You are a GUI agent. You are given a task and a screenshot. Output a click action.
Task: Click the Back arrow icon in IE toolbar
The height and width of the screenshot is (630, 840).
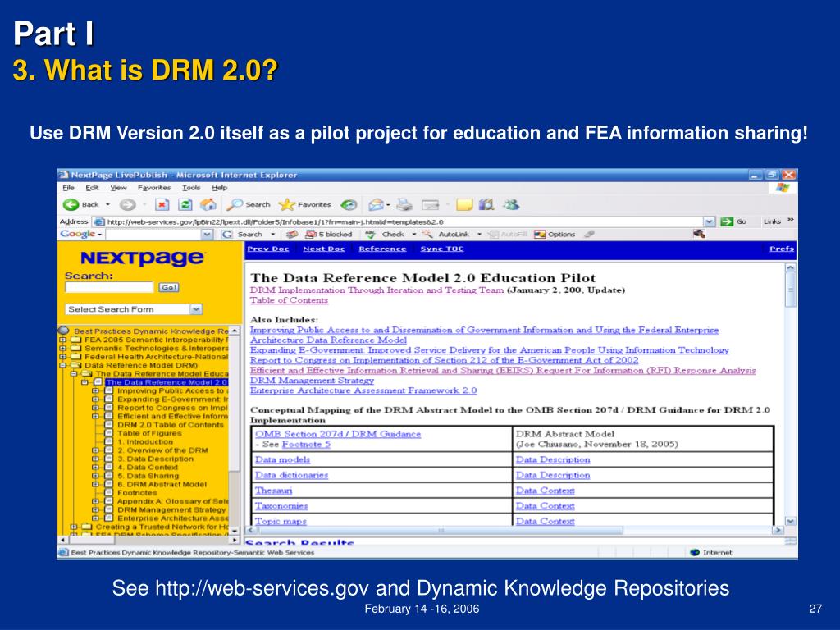[x=71, y=204]
